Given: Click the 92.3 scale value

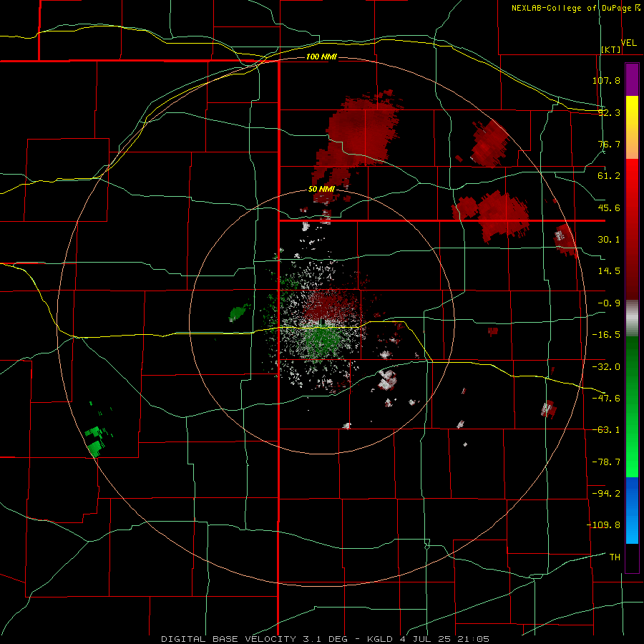Looking at the screenshot, I should pyautogui.click(x=609, y=112).
